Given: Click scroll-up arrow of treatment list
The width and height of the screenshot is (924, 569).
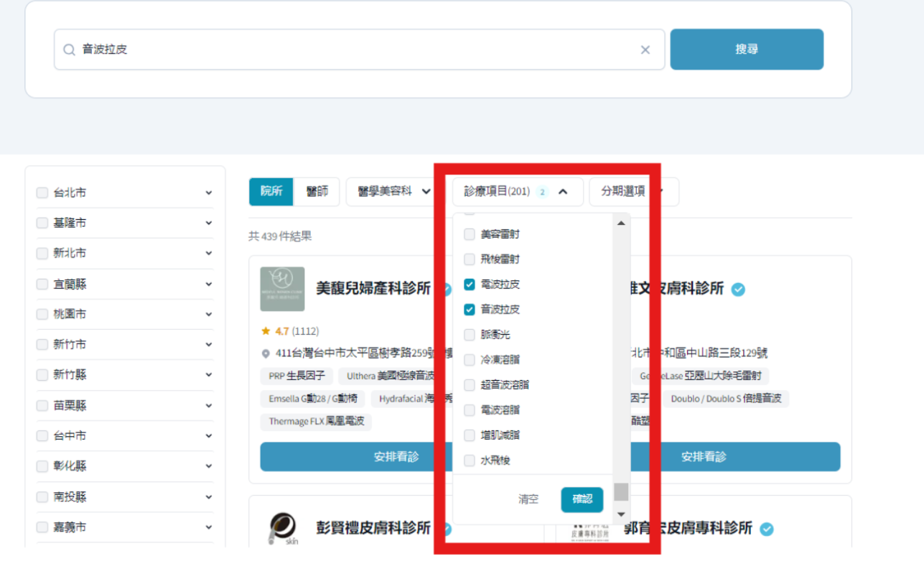Looking at the screenshot, I should [621, 223].
